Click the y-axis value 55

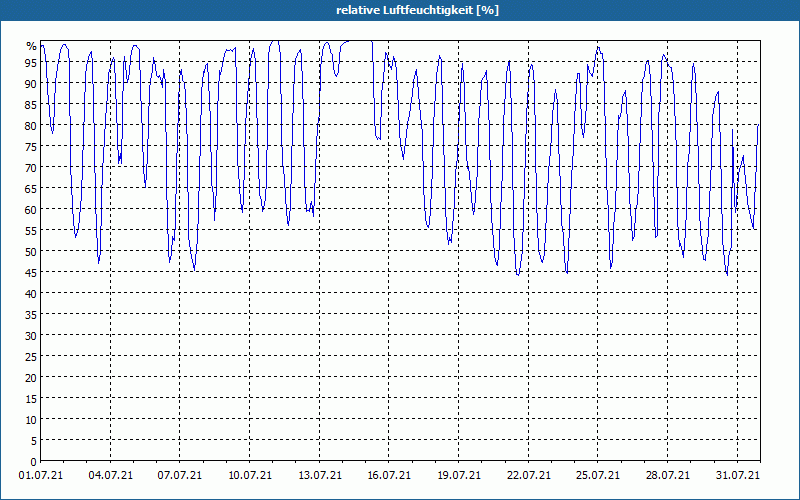[x=31, y=231]
